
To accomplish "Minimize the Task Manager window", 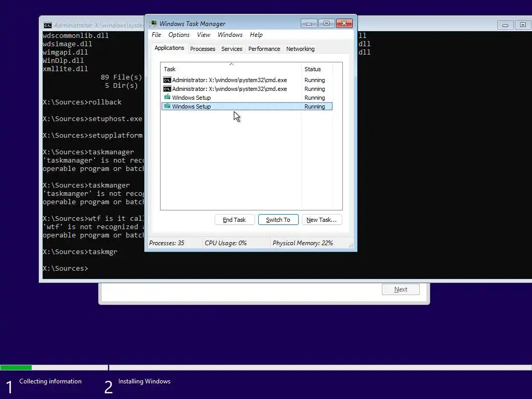I will click(x=309, y=23).
